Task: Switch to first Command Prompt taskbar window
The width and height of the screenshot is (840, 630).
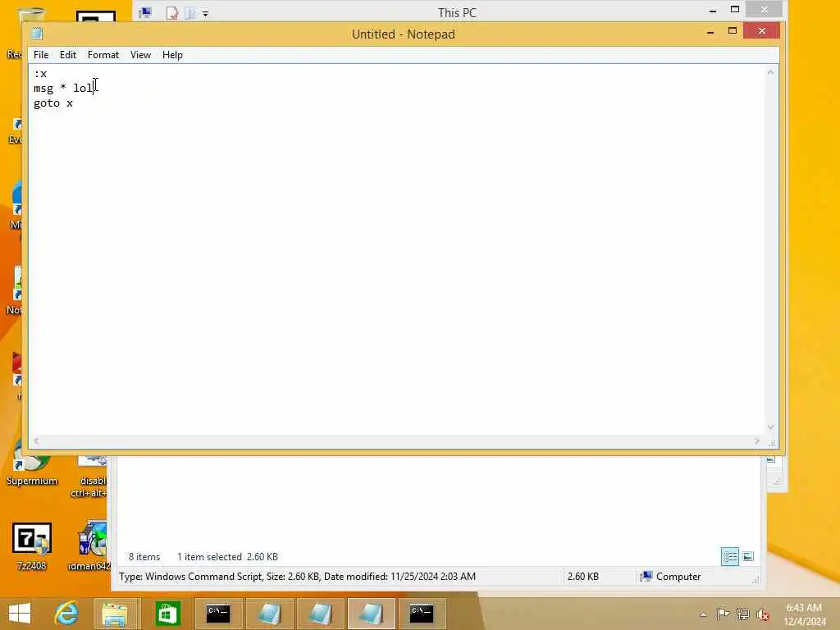Action: point(218,614)
